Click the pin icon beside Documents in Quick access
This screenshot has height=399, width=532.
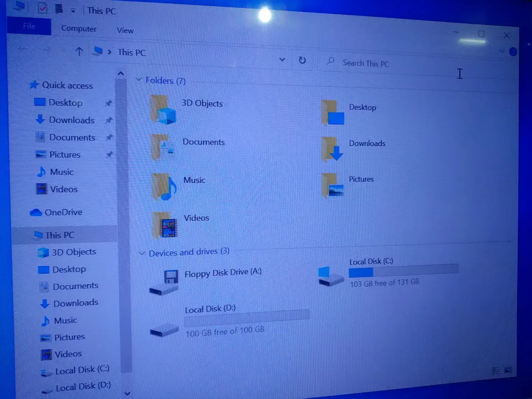coord(109,137)
